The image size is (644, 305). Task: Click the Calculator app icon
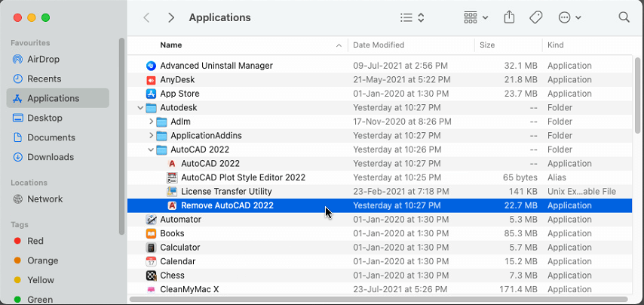[x=151, y=248]
